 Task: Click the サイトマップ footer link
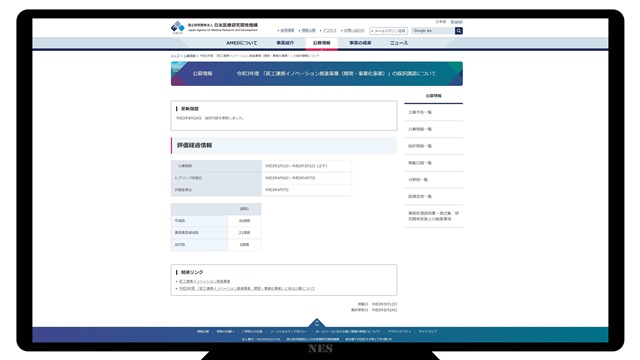point(427,332)
